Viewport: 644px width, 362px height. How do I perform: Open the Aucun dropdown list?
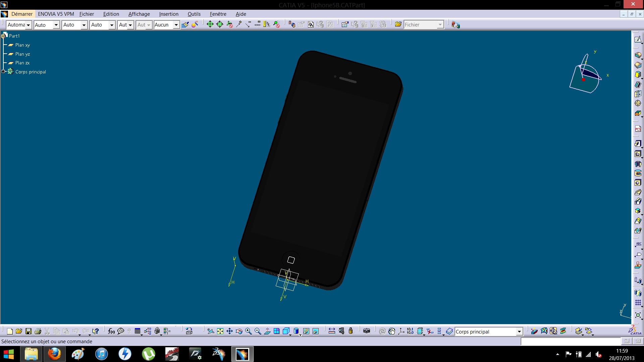(176, 25)
